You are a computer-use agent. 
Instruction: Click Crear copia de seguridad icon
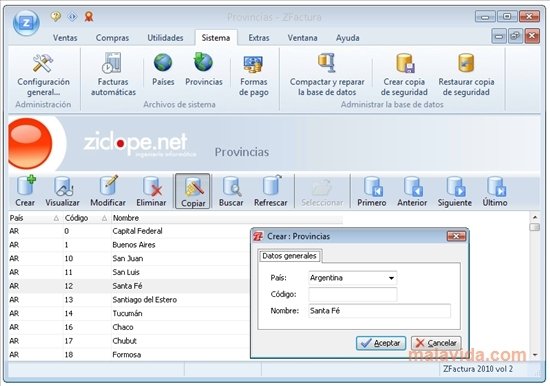(405, 63)
